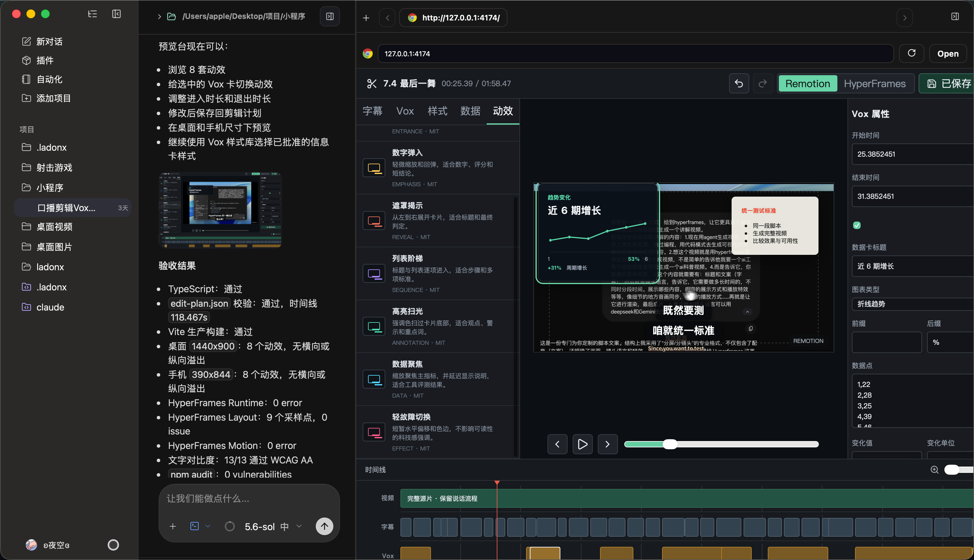Viewport: 974px width, 560px height.
Task: Open the 5.6-sol model selector dropdown
Action: pyautogui.click(x=273, y=526)
